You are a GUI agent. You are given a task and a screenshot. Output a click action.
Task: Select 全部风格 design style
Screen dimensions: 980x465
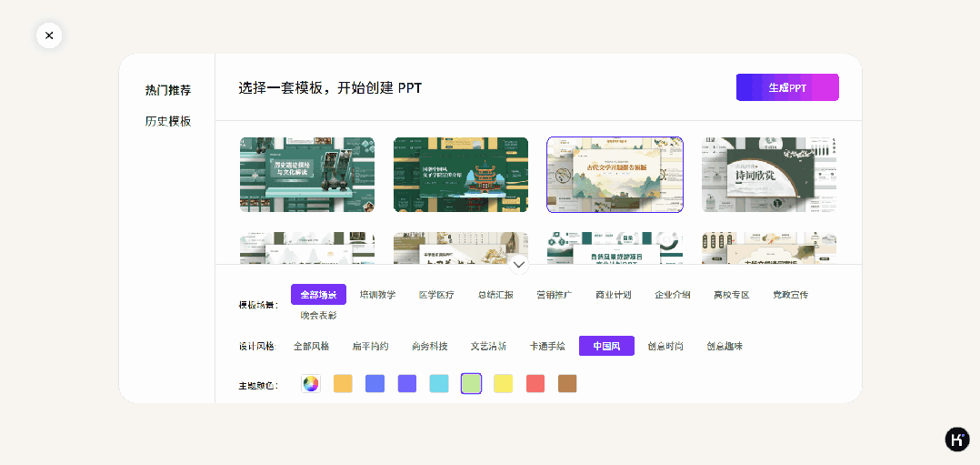coord(311,346)
